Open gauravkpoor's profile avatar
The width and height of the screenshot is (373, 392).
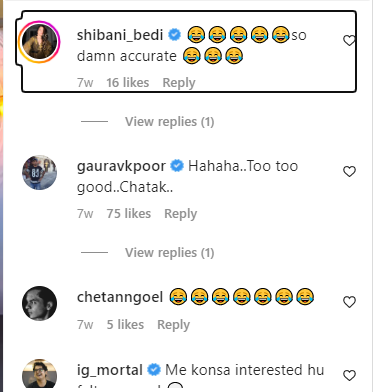coord(39,172)
